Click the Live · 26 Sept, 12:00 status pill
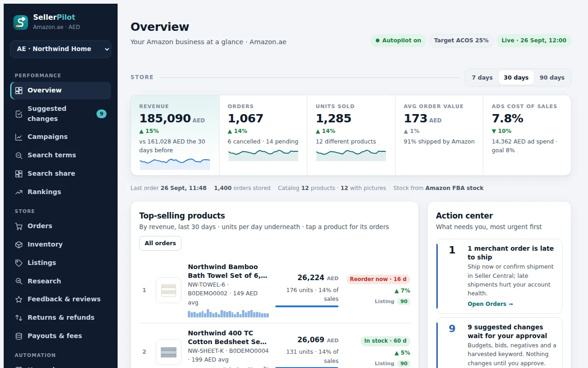Screen dimensions: 588x368 pos(534,40)
